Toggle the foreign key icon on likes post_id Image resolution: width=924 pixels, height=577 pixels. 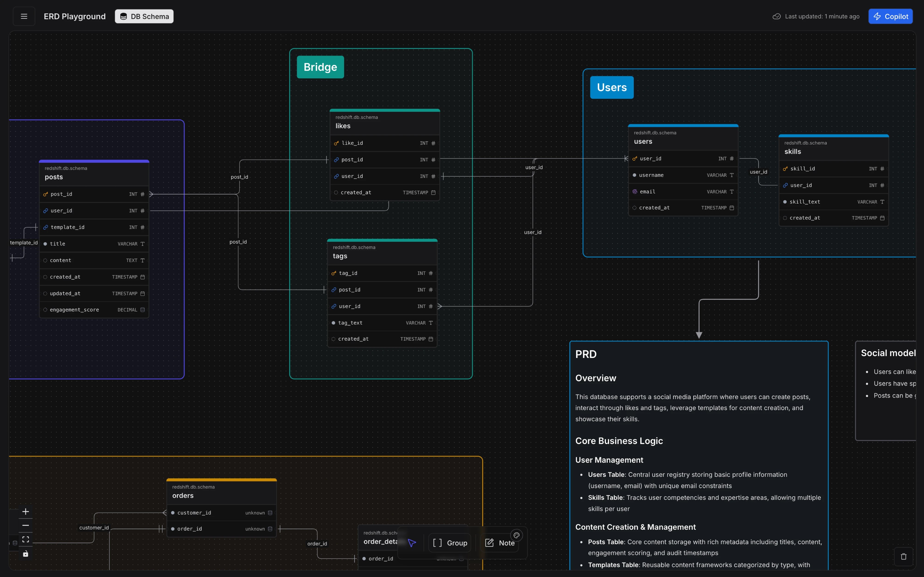pyautogui.click(x=336, y=159)
